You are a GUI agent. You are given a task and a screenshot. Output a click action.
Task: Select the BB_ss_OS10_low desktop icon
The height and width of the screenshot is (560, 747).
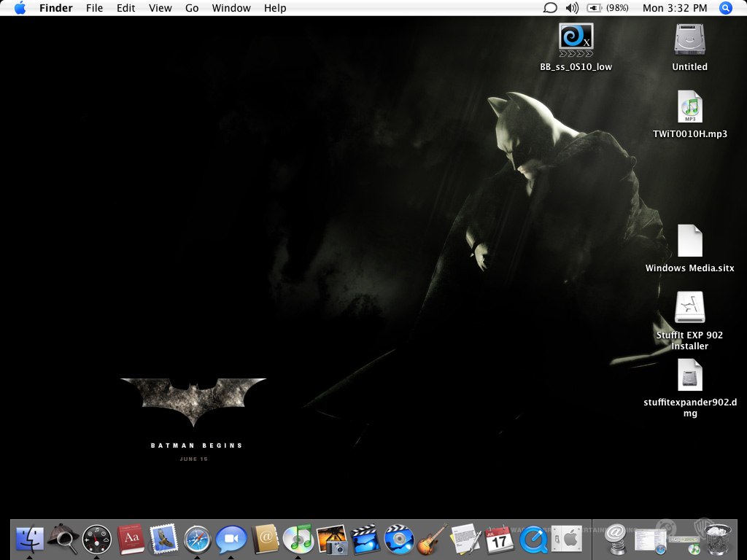[576, 47]
